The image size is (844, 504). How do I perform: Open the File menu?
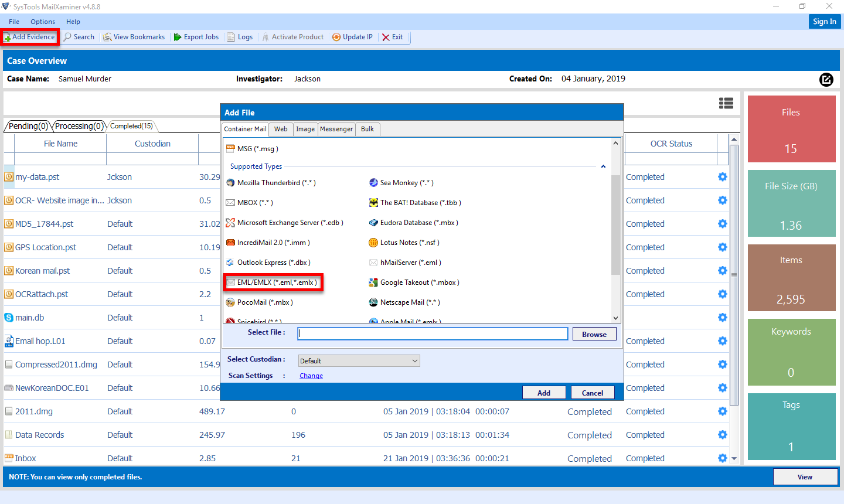(x=14, y=22)
